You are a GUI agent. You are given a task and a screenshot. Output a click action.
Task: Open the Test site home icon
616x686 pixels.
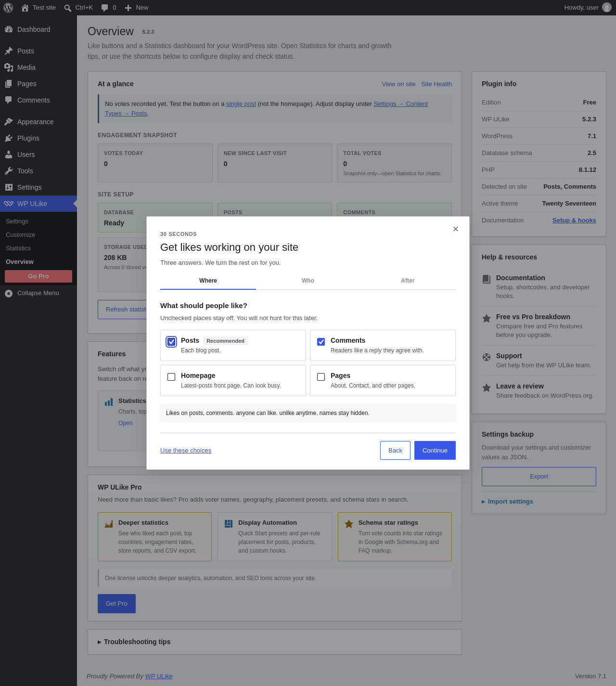25,8
